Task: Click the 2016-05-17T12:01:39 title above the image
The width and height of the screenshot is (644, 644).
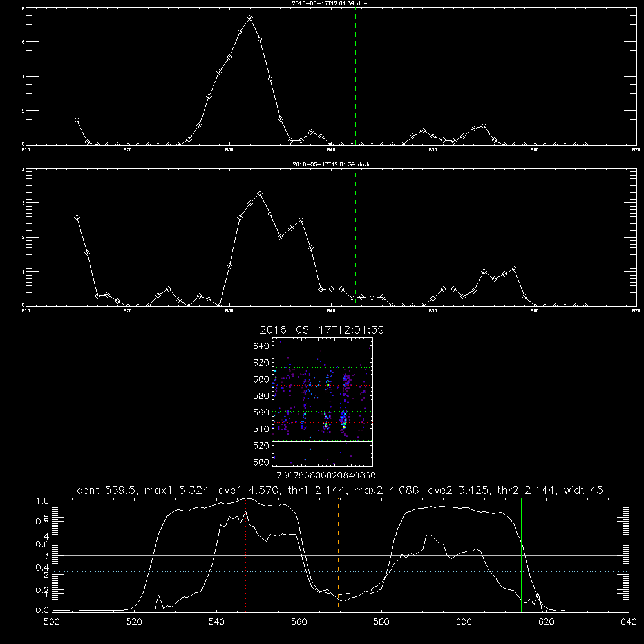Action: [x=321, y=330]
